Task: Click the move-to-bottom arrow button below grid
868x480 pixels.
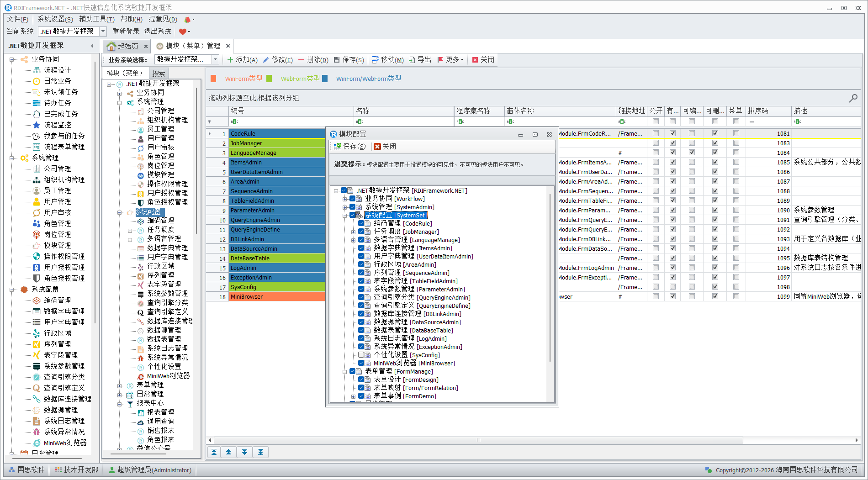Action: pos(260,452)
